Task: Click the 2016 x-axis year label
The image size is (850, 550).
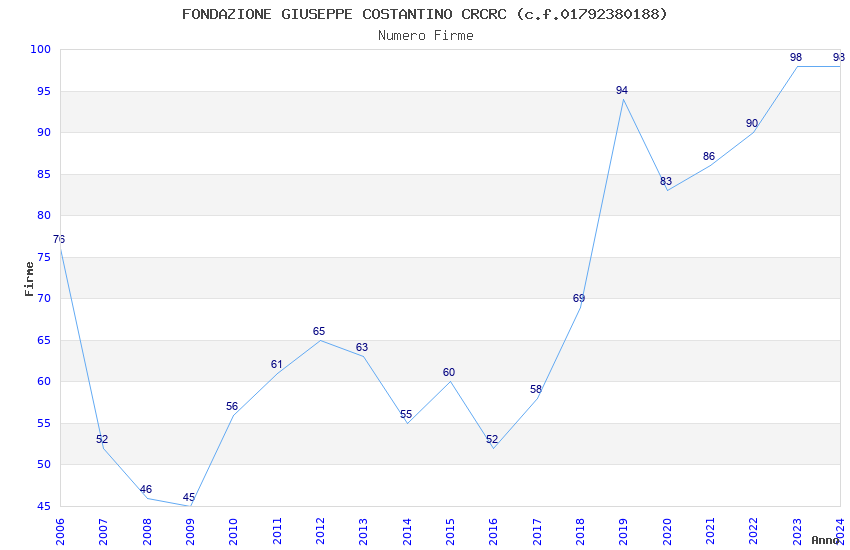Action: point(493,532)
